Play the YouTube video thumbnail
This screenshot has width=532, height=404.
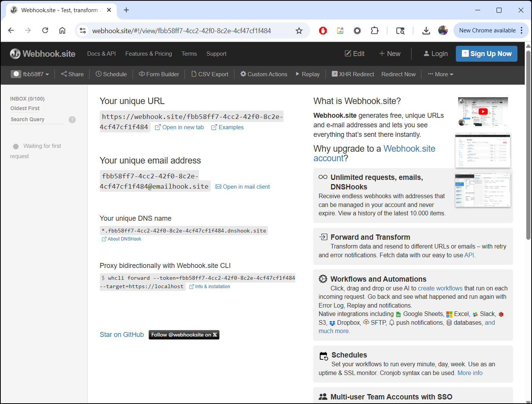(x=483, y=112)
